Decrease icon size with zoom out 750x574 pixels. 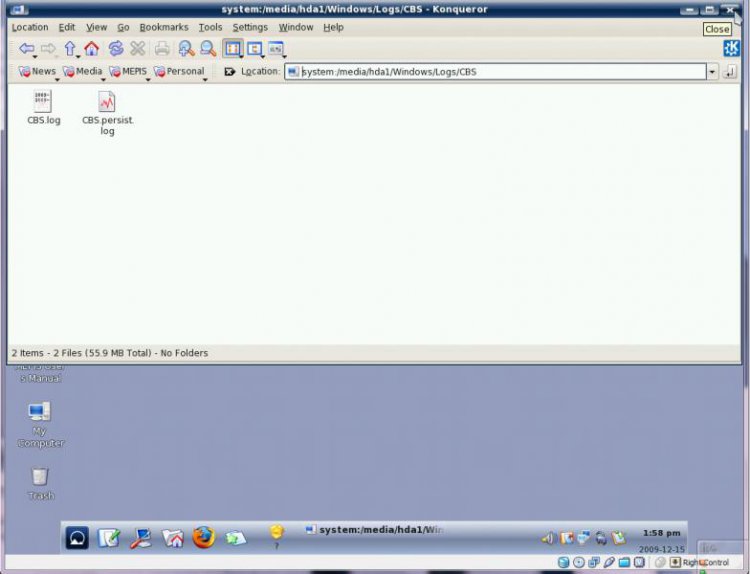coord(208,48)
